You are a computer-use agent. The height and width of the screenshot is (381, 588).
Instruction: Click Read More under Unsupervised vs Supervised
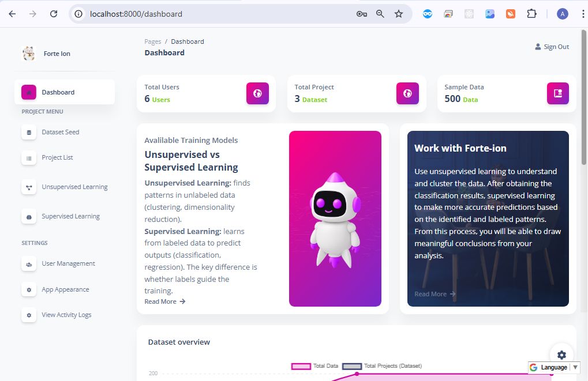(164, 301)
